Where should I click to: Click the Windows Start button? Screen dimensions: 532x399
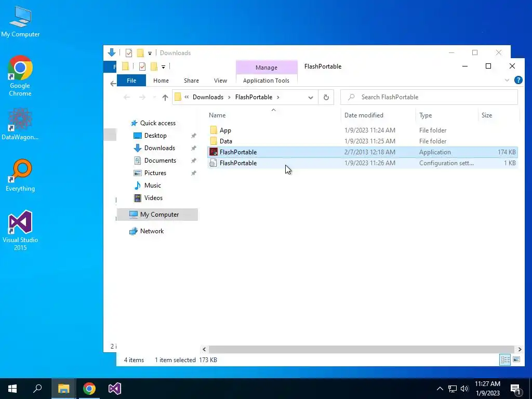(x=12, y=389)
